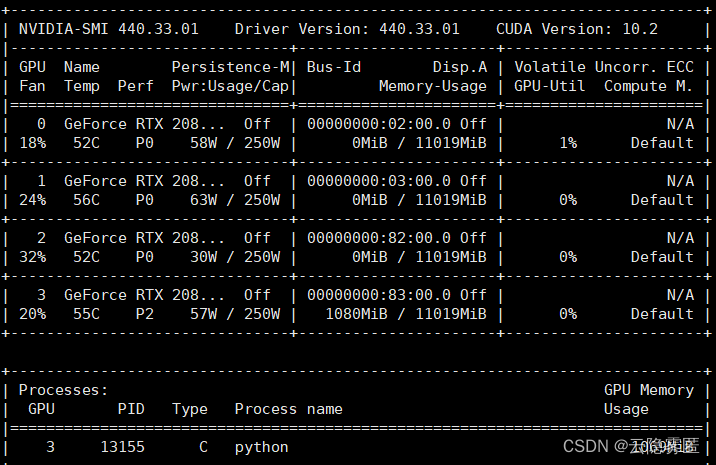Click the Processes: label
Screen dimensions: 716x465
tap(63, 390)
